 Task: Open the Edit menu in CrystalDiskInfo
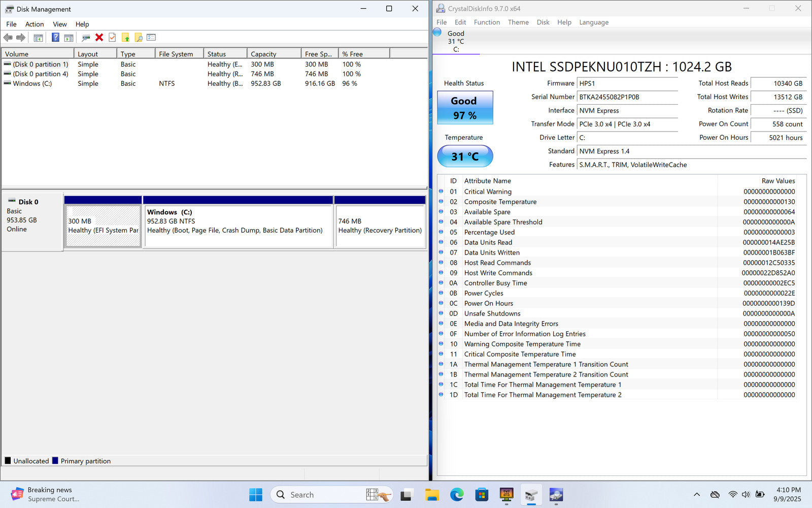coord(460,22)
